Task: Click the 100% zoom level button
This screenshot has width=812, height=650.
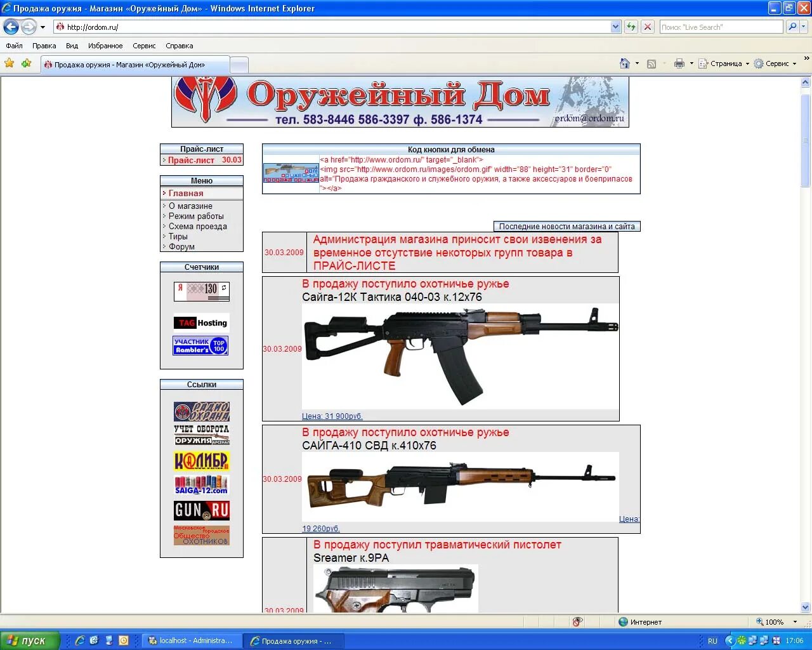Action: (769, 622)
